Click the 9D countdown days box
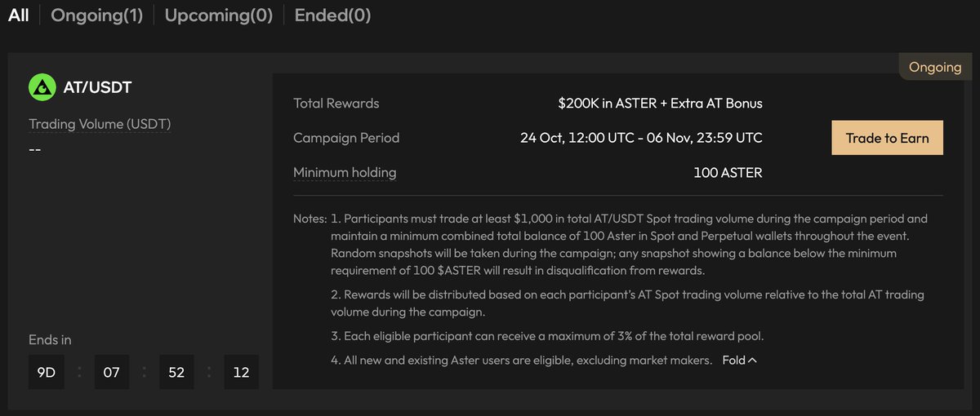Screen dimensions: 980x416 pos(47,372)
